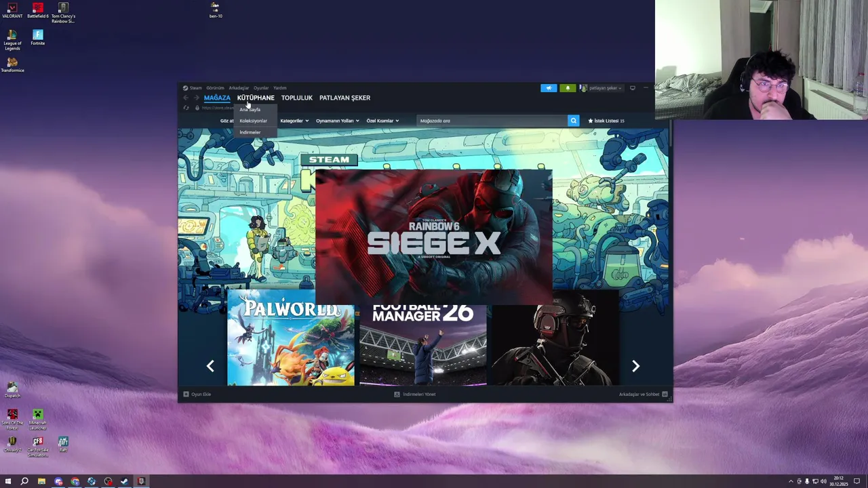Click the Windows Start button
The height and width of the screenshot is (488, 868).
(x=8, y=481)
